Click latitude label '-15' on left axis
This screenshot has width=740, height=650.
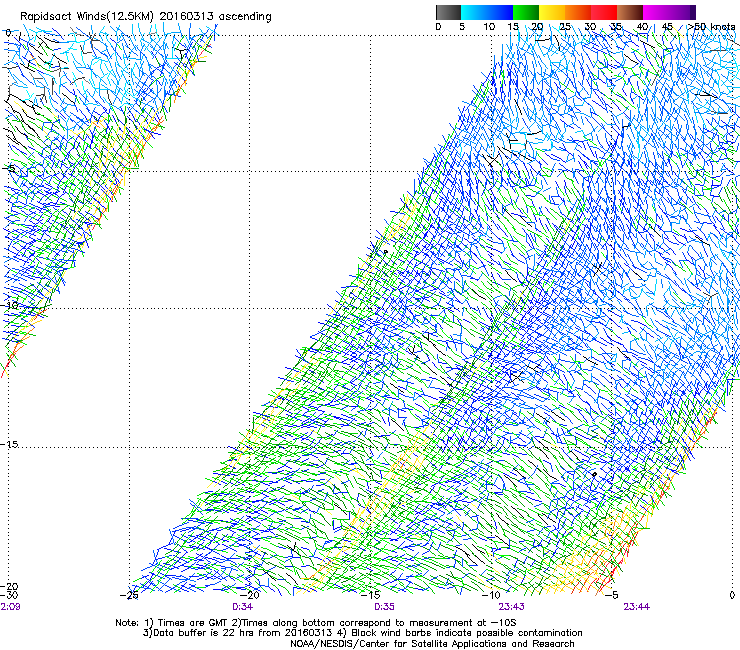tap(9, 444)
